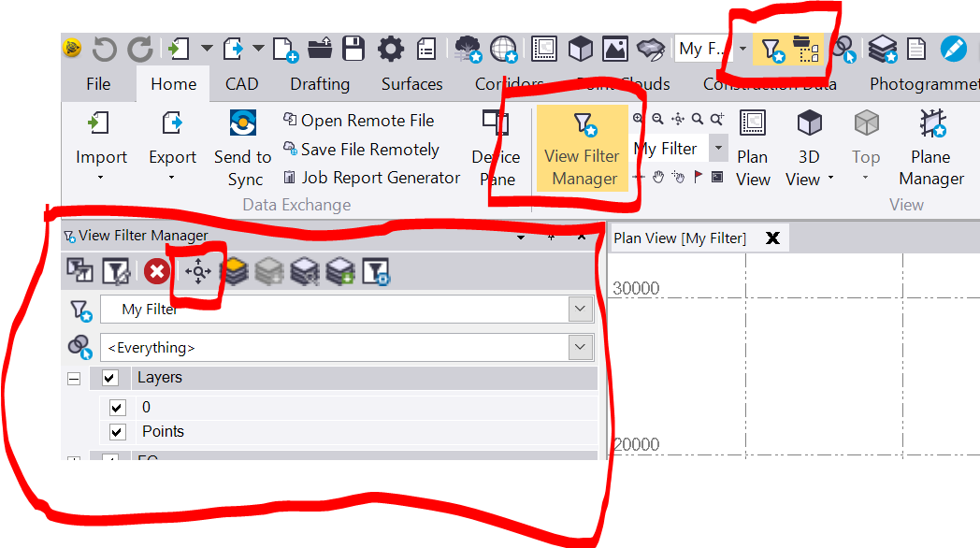Image resolution: width=980 pixels, height=548 pixels.
Task: Click Open Remote File
Action: [360, 121]
